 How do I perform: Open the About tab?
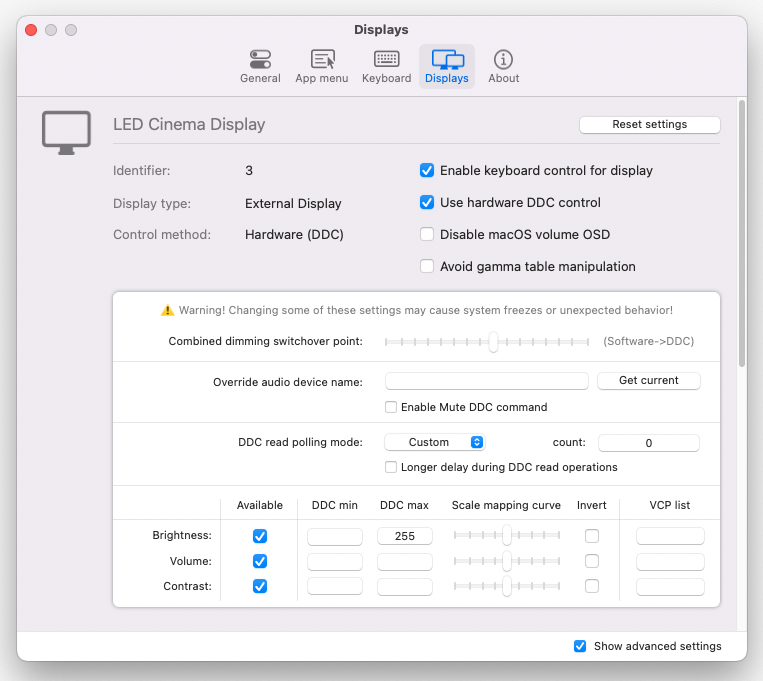pos(504,67)
